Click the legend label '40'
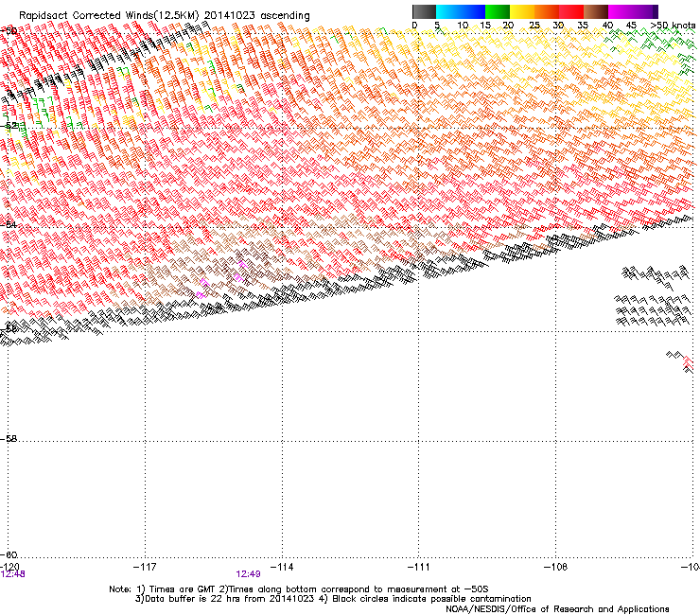The image size is (700, 615). click(607, 26)
